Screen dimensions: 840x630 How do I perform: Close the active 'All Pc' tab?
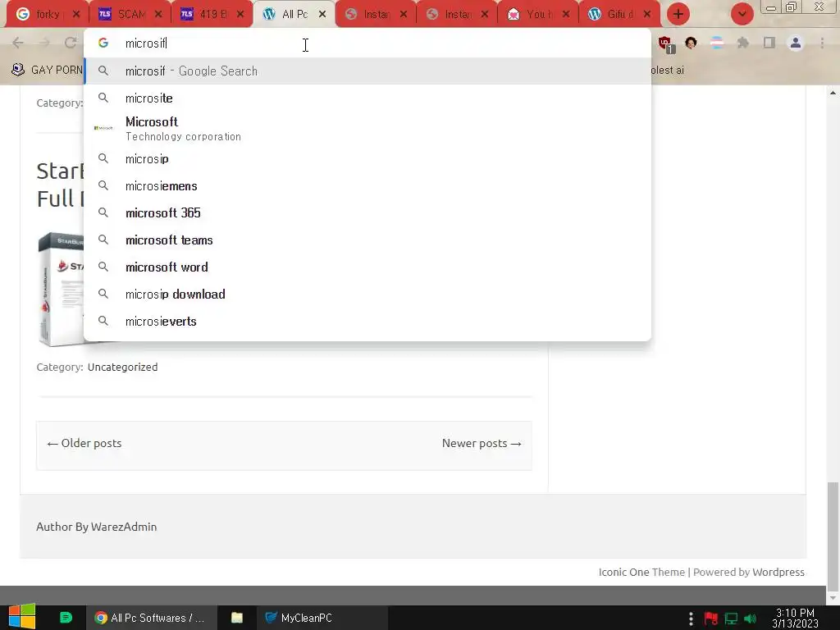click(x=322, y=15)
